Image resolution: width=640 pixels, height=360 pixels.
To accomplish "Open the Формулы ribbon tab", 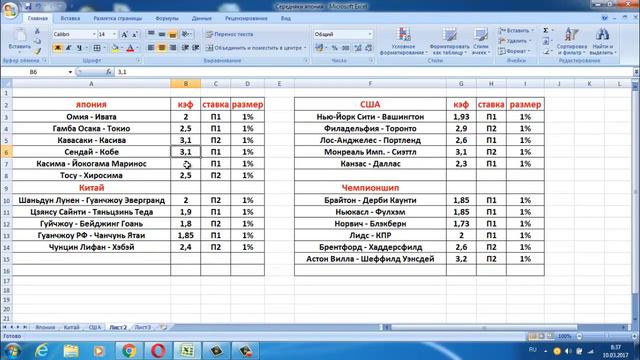I will point(167,18).
